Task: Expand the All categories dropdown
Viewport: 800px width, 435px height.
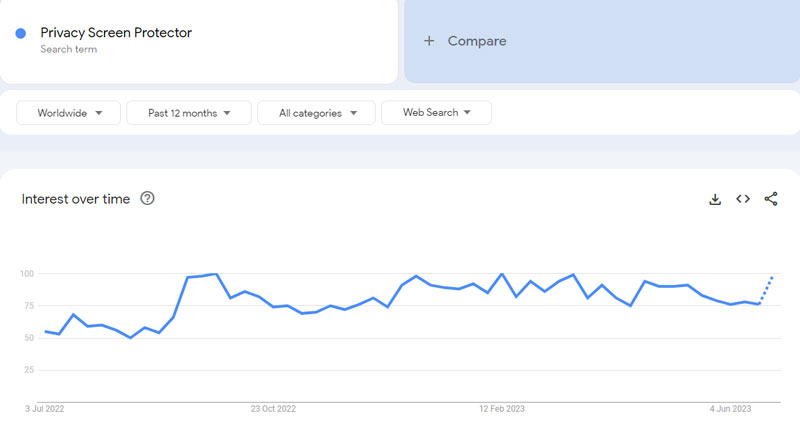Action: click(x=316, y=113)
